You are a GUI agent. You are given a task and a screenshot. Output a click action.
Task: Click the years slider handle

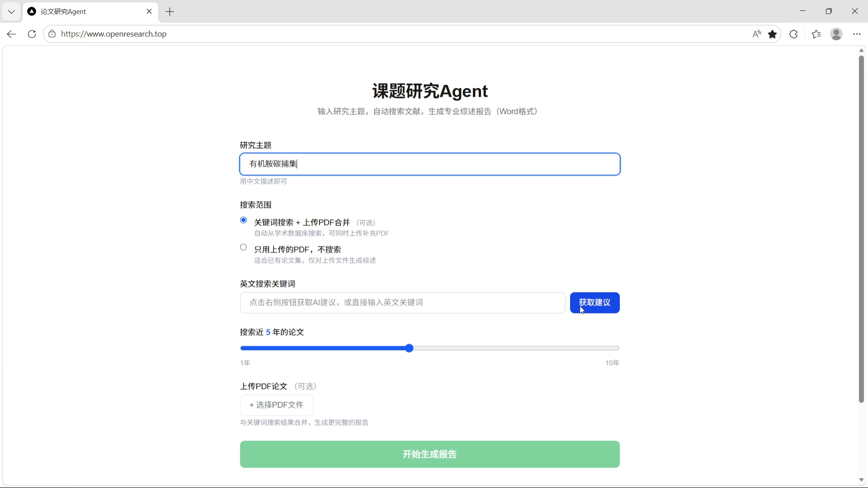(409, 348)
